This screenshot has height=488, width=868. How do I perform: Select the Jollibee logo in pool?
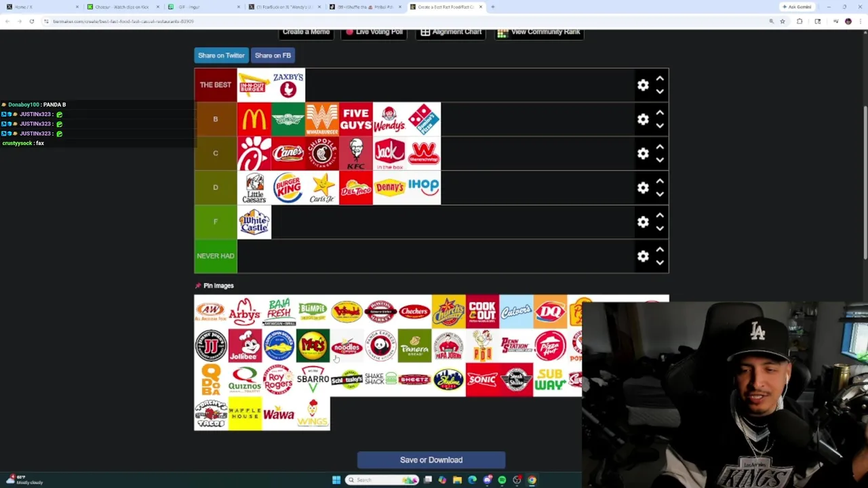(245, 346)
